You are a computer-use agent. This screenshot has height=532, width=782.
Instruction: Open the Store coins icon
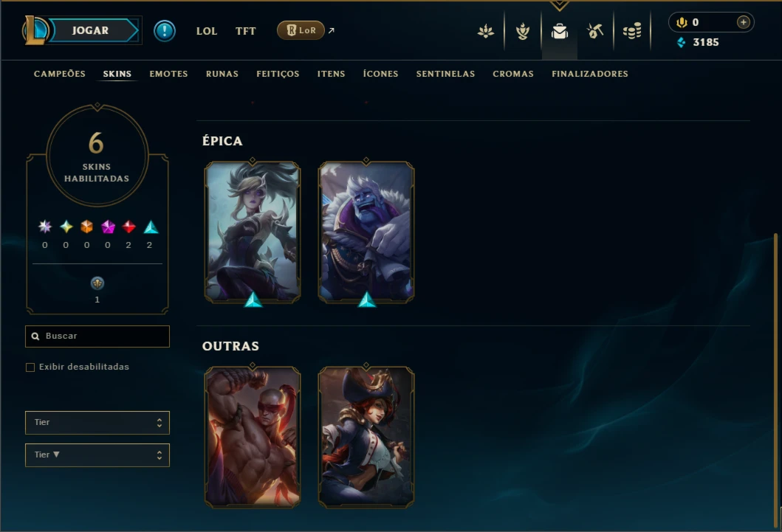click(x=632, y=32)
